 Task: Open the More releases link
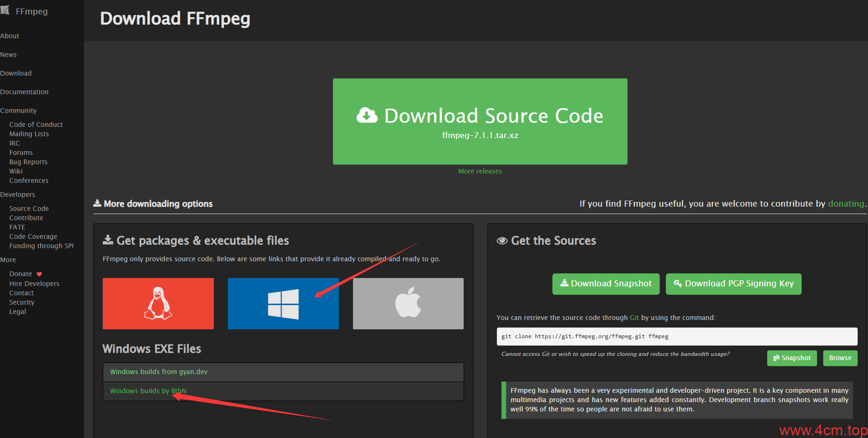(x=480, y=171)
